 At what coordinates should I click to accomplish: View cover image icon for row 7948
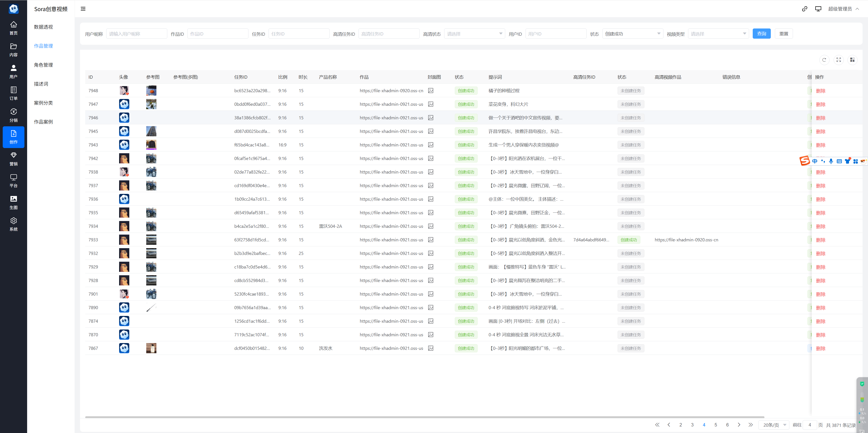(431, 91)
